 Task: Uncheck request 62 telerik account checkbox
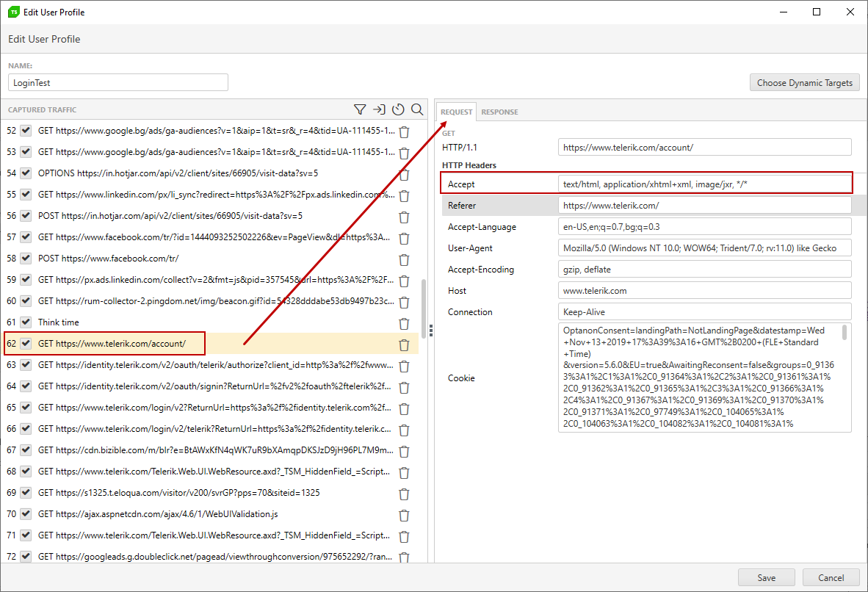26,343
